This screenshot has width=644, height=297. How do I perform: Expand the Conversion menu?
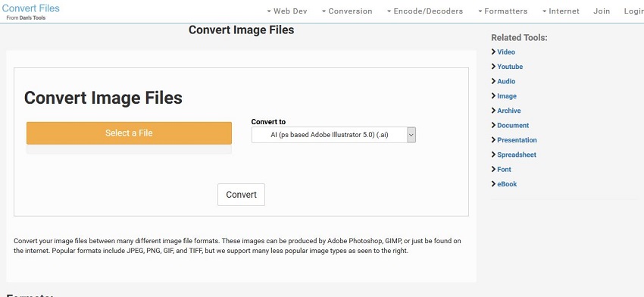(x=347, y=11)
